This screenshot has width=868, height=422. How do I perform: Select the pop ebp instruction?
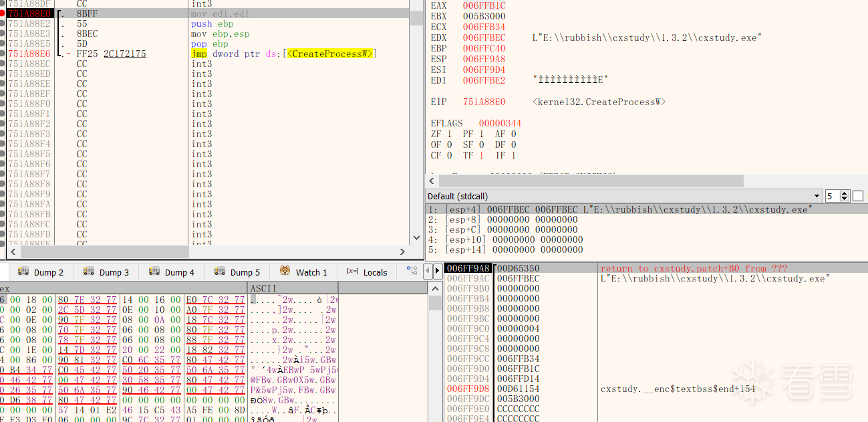209,43
